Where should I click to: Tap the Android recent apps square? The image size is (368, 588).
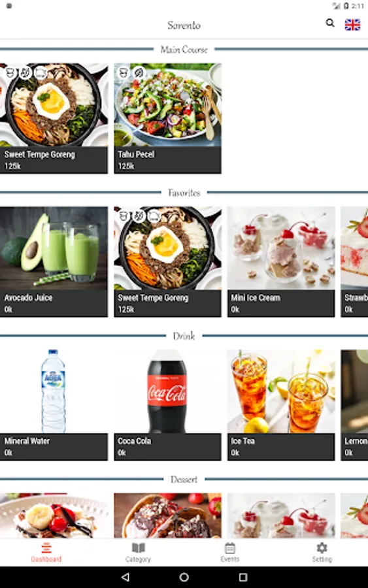point(243,577)
